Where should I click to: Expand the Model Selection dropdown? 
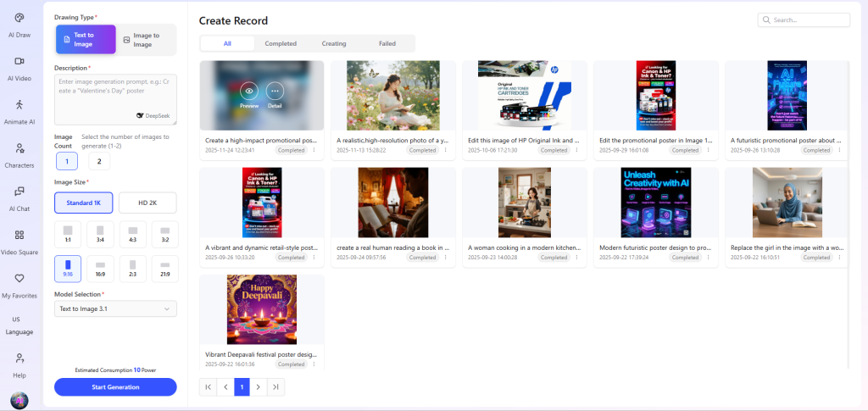click(x=115, y=309)
